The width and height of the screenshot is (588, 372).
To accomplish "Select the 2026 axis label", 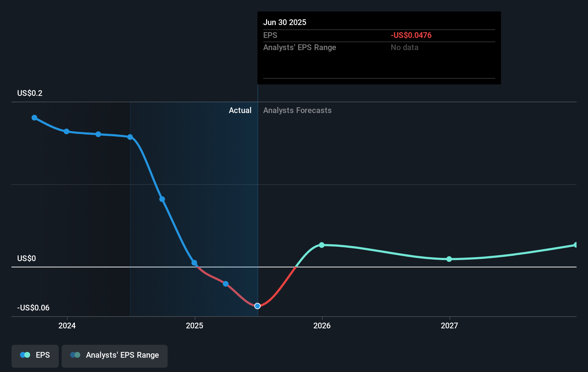I will coord(322,326).
